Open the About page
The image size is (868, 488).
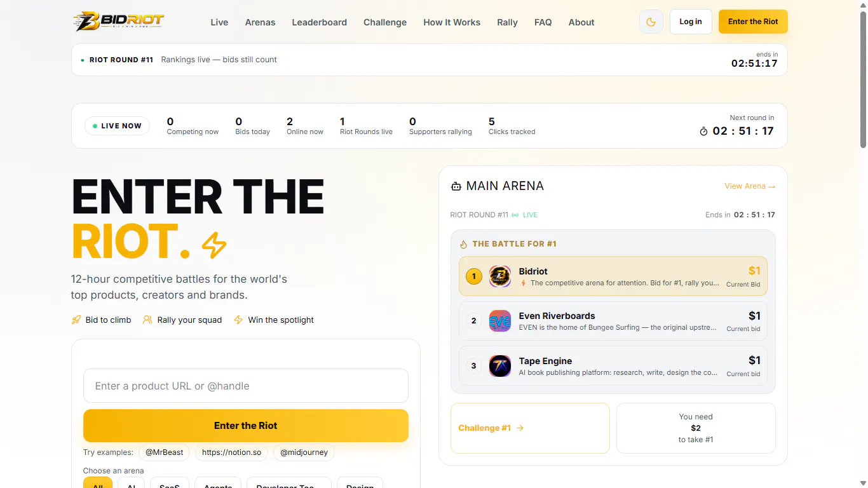pyautogui.click(x=581, y=22)
